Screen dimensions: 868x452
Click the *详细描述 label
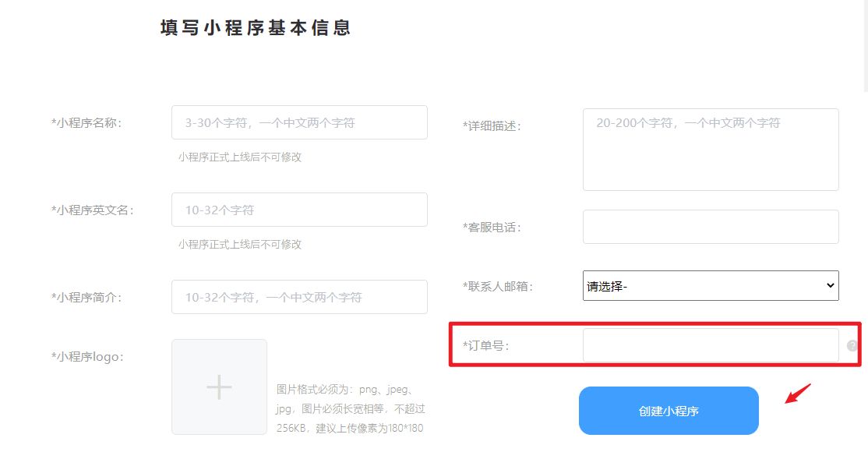[x=492, y=125]
